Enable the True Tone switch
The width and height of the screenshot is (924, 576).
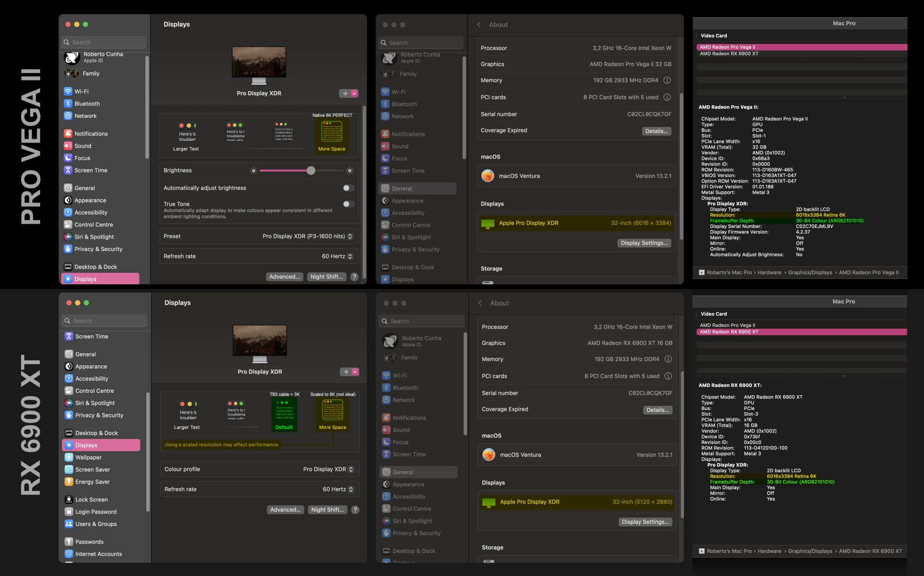click(x=348, y=204)
